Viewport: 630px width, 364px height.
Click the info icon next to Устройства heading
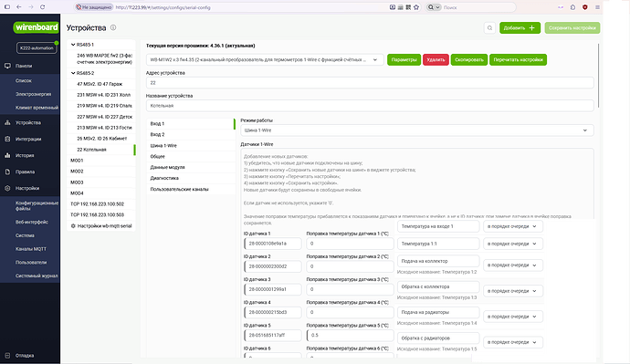coord(113,27)
